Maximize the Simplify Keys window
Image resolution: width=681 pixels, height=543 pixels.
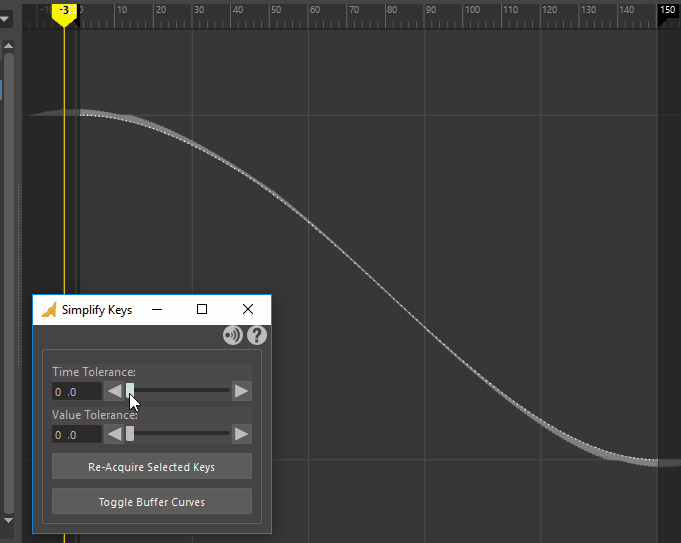tap(202, 310)
